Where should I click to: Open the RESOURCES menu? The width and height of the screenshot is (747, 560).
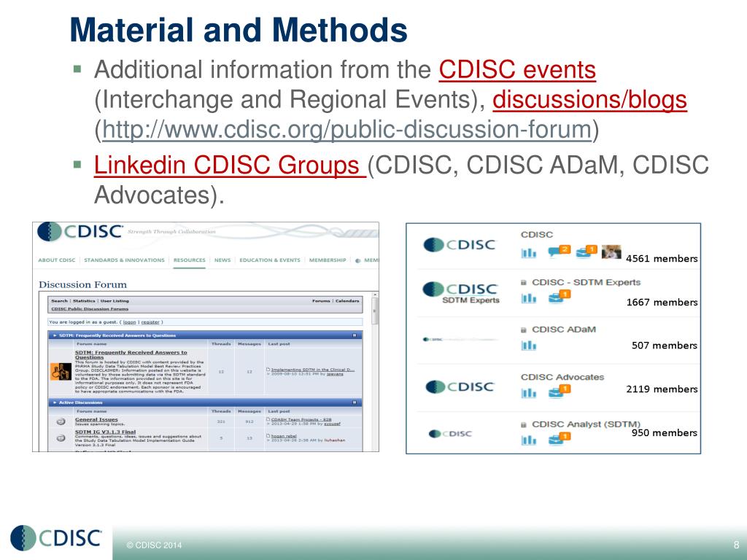[x=189, y=260]
